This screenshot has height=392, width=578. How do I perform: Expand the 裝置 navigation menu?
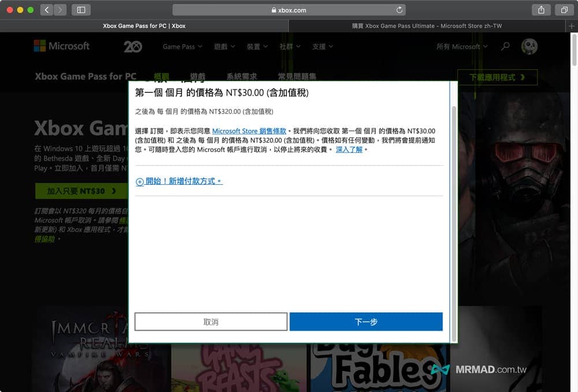257,47
